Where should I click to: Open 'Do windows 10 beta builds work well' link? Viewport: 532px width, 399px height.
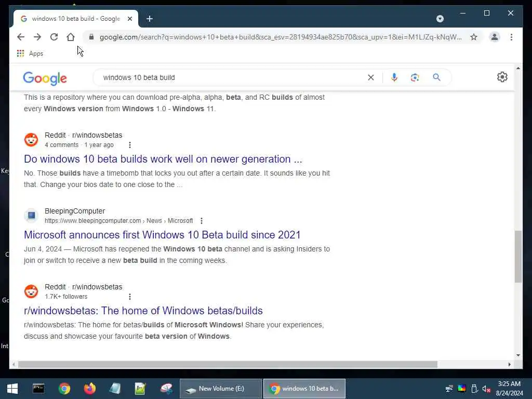(163, 159)
